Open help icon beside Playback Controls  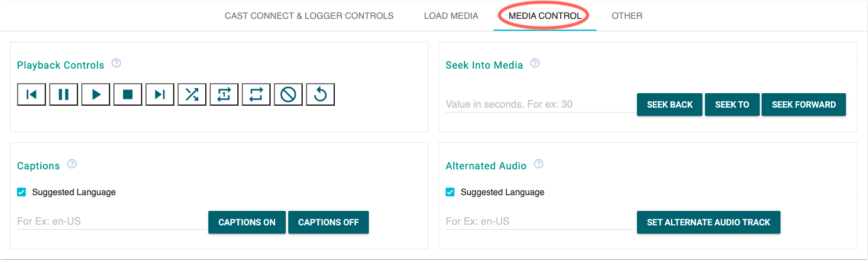point(116,64)
